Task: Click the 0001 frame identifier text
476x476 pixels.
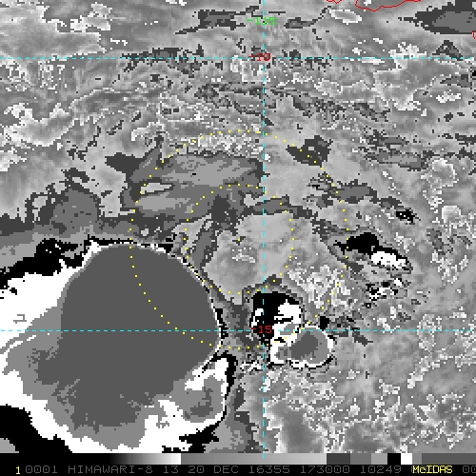Action: (x=41, y=469)
